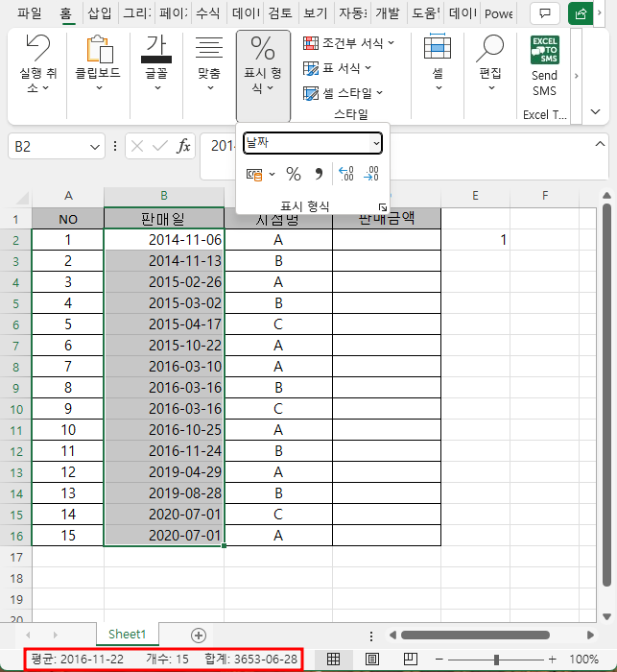Select the NO header cell
Image resolution: width=617 pixels, height=672 pixels.
coord(68,219)
